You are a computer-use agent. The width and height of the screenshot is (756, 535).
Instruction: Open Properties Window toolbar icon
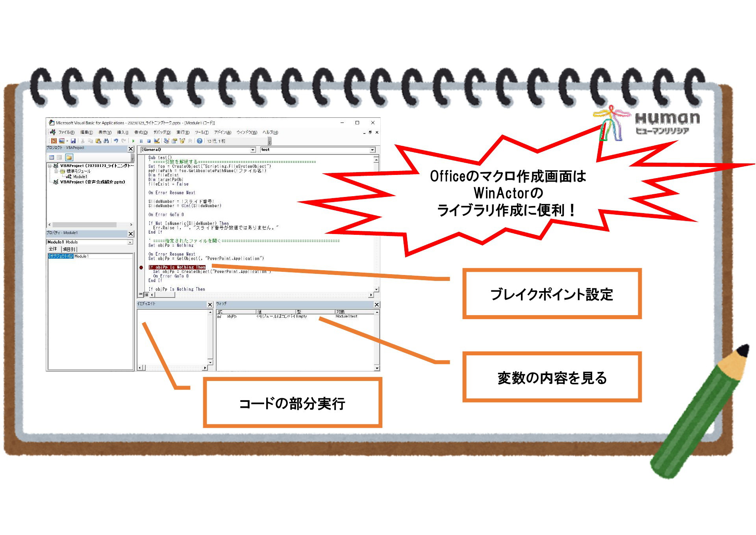tap(174, 141)
